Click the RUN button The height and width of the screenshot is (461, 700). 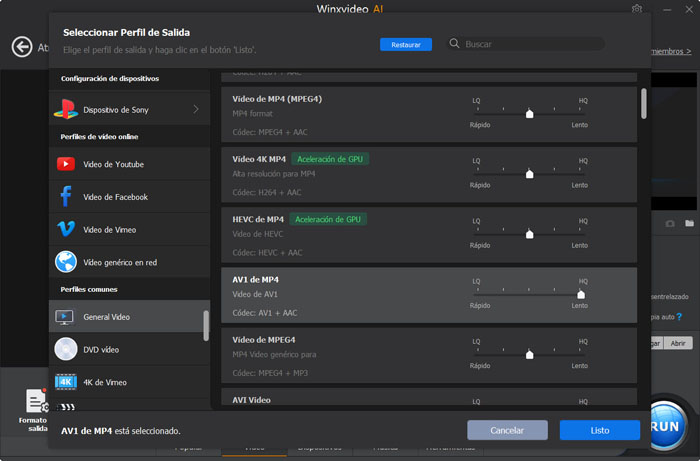point(666,426)
